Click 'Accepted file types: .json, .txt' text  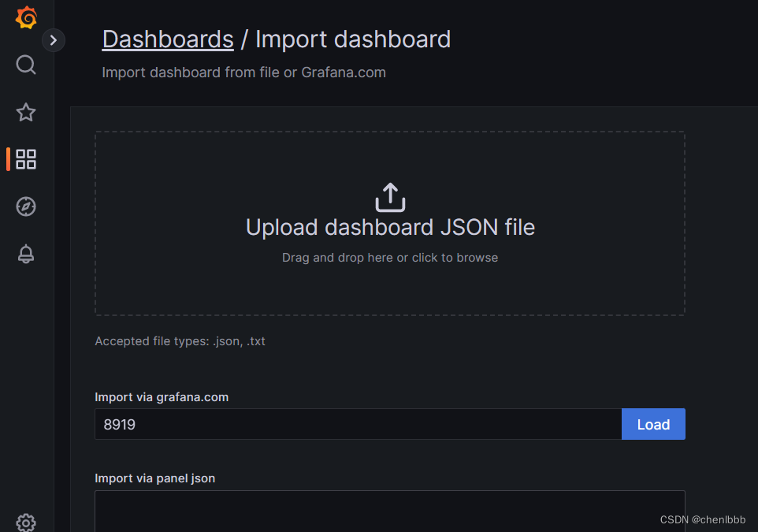tap(180, 341)
